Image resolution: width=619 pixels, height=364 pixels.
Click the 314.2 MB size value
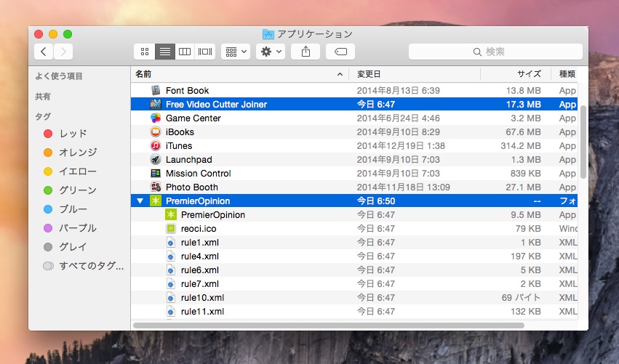click(521, 145)
